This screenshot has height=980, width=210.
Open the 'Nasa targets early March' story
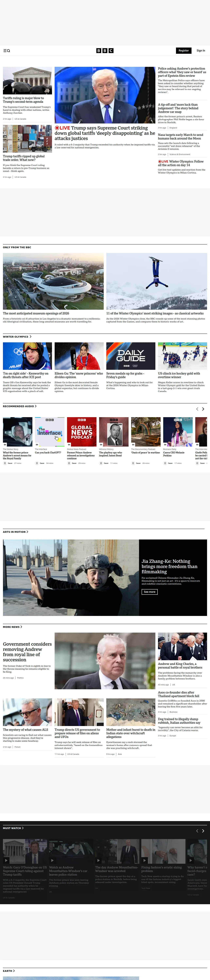(x=181, y=137)
